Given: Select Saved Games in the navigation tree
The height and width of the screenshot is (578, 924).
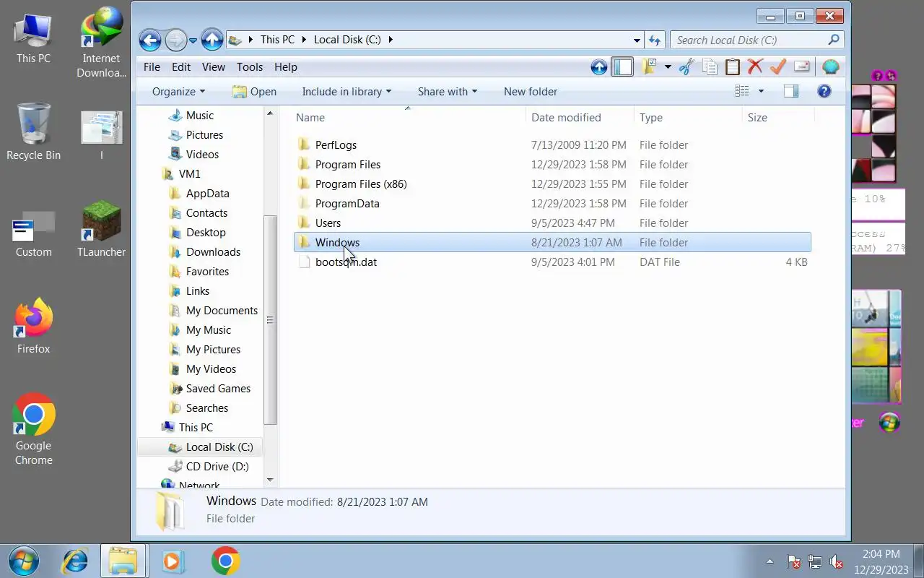Looking at the screenshot, I should coord(218,388).
